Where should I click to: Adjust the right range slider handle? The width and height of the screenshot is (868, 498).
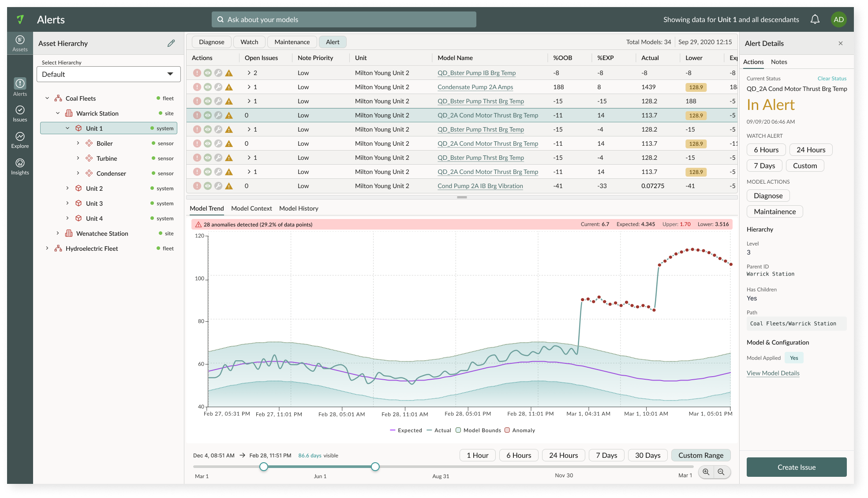coord(375,467)
